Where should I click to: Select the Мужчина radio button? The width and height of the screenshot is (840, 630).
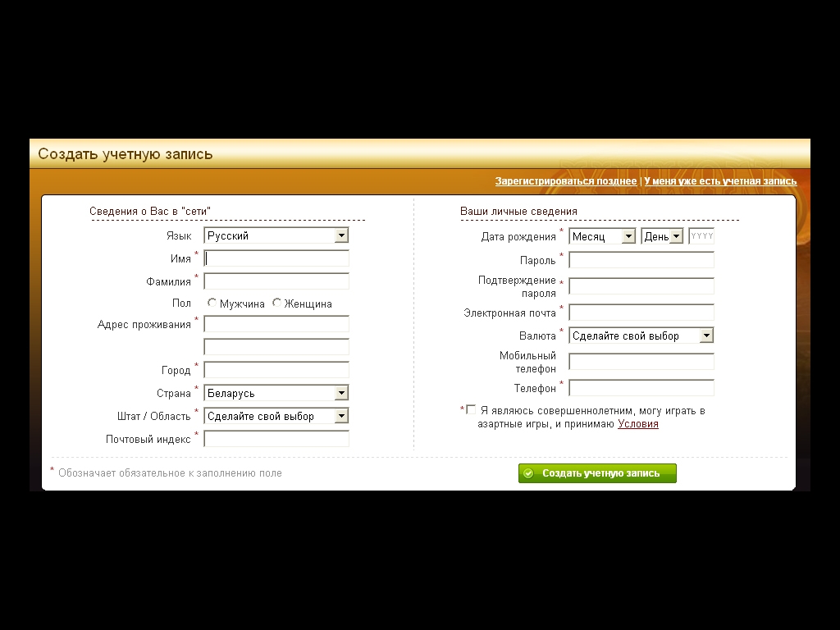pos(212,303)
